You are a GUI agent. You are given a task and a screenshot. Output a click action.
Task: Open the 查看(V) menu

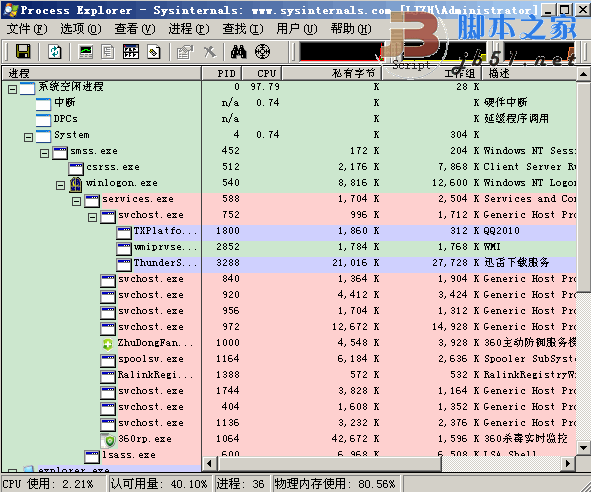click(x=135, y=29)
